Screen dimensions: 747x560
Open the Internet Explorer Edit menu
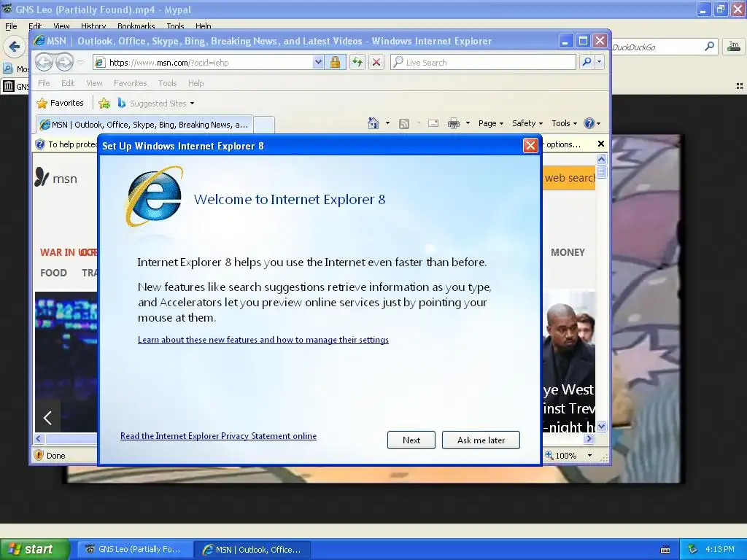click(x=68, y=83)
